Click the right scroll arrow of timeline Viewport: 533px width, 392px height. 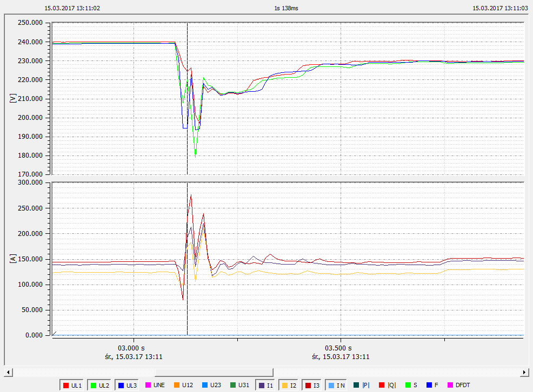pos(524,373)
